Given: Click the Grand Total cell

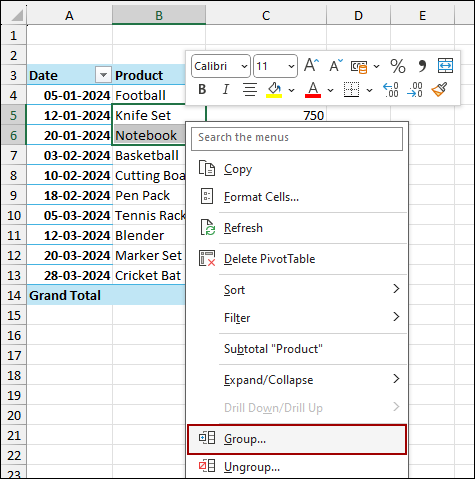Looking at the screenshot, I should 69,295.
